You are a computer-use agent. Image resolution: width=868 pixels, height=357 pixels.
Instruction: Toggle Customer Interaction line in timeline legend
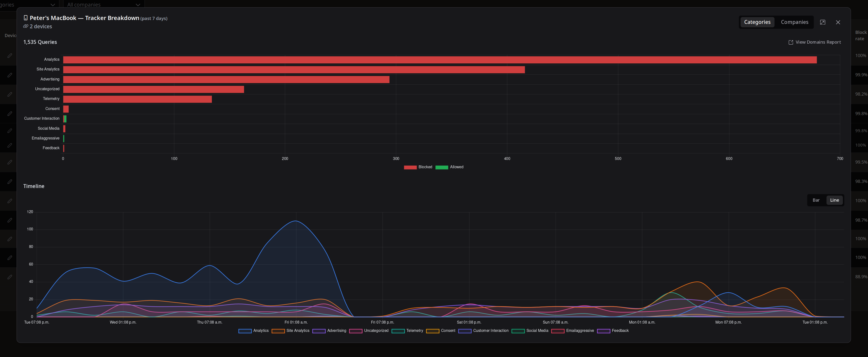(483, 331)
